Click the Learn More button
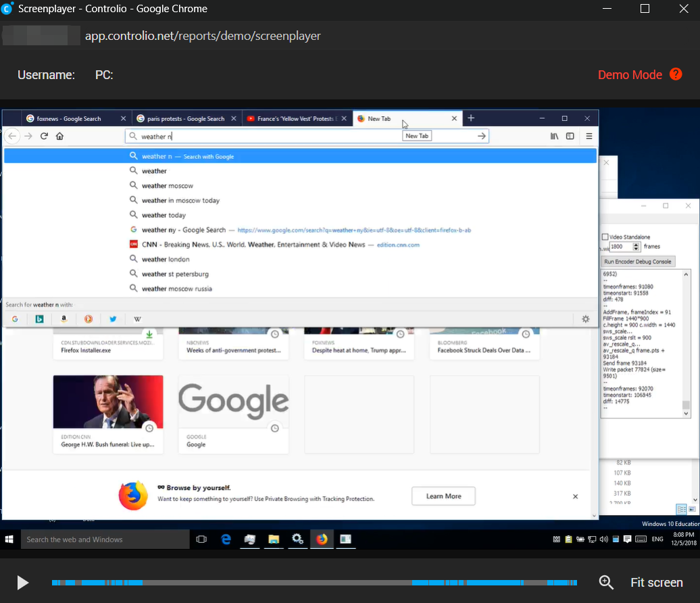700x603 pixels. pyautogui.click(x=443, y=496)
